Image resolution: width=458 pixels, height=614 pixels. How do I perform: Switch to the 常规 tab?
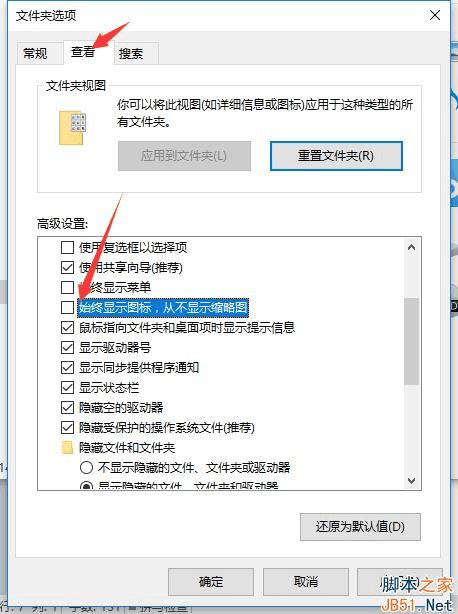pos(36,53)
